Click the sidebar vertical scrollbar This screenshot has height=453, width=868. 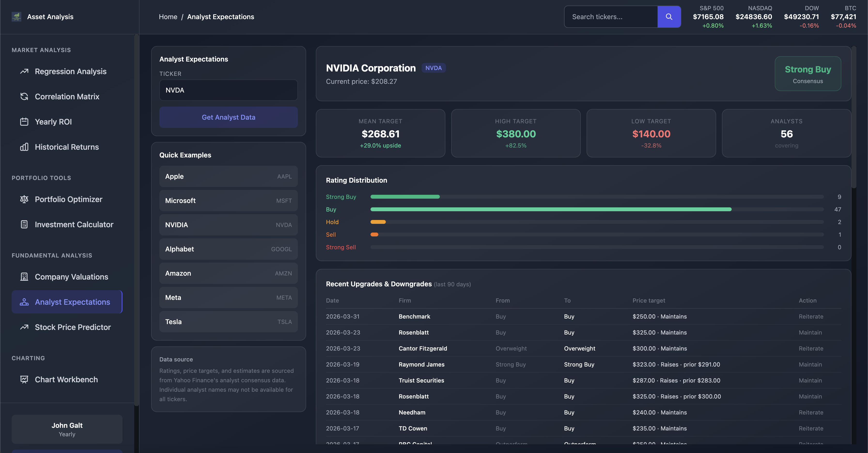coord(136,220)
